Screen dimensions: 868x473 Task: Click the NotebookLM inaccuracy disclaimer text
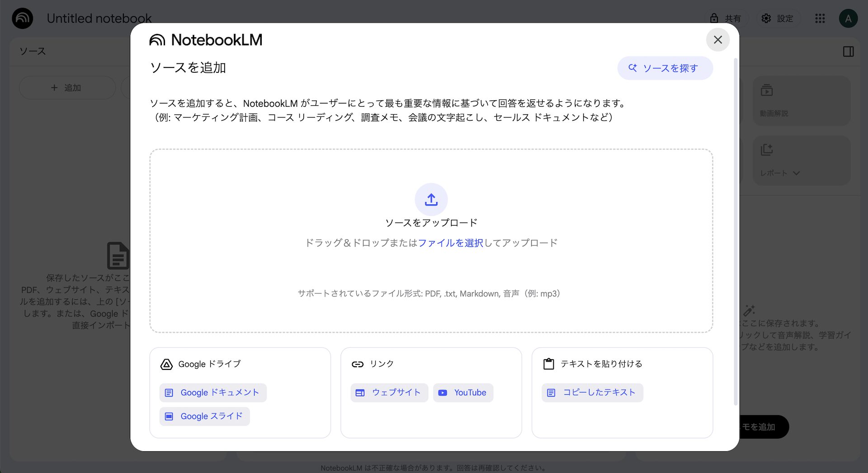tap(434, 468)
